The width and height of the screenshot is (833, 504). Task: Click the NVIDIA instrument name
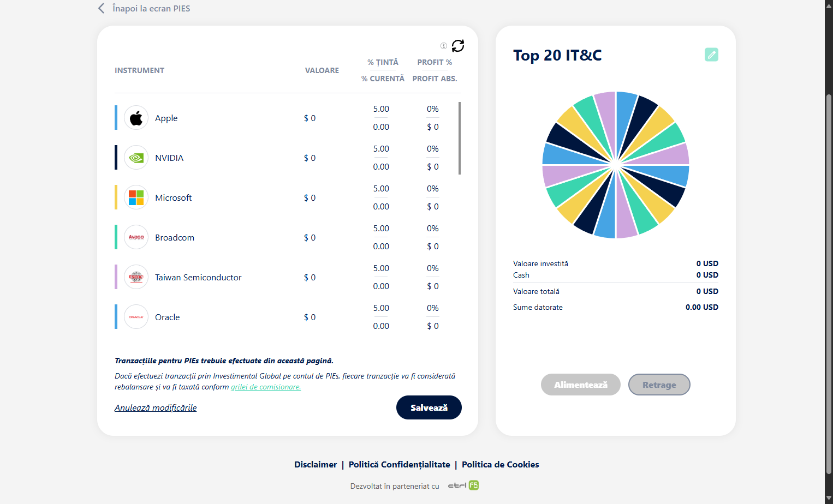[169, 158]
